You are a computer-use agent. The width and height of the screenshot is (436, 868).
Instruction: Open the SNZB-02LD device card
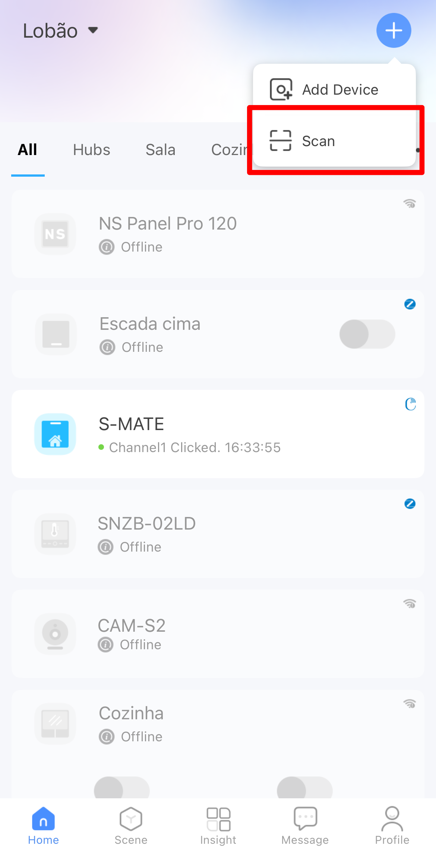[218, 534]
